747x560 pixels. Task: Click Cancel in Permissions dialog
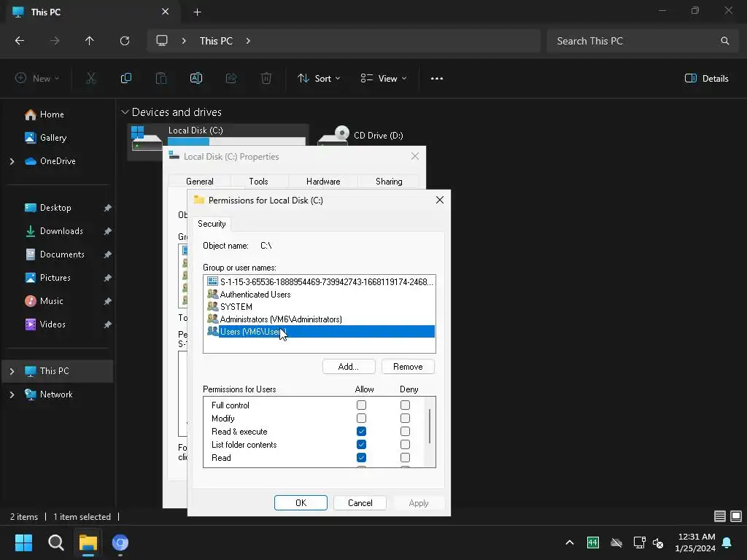click(x=360, y=503)
